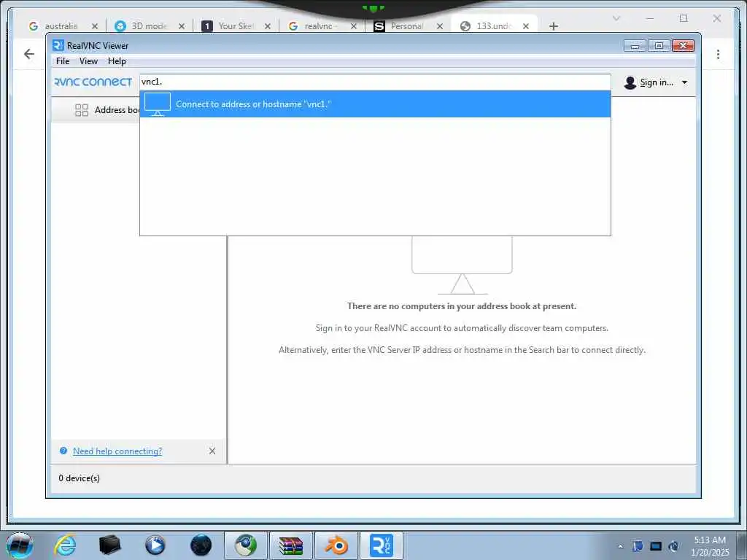Open the WinRAR taskbar icon
This screenshot has width=747, height=560.
[291, 545]
